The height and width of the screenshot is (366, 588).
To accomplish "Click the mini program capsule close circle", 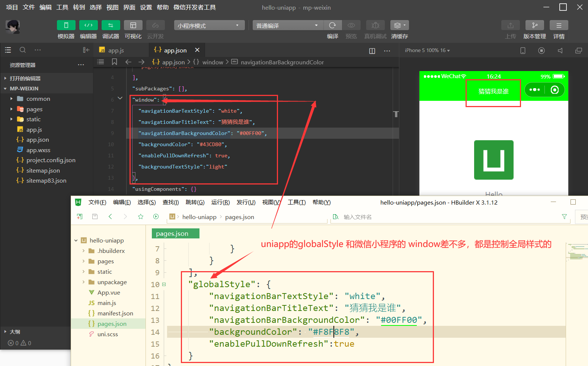I will click(x=555, y=90).
